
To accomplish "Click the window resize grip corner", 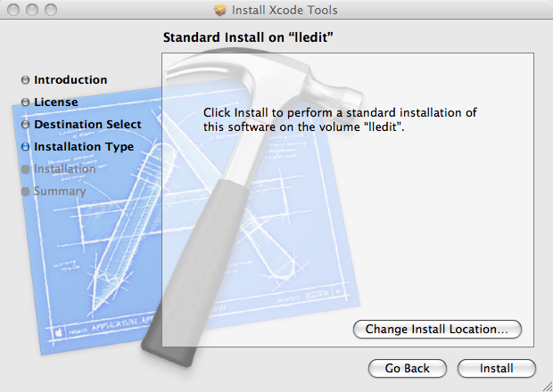I will (x=546, y=385).
